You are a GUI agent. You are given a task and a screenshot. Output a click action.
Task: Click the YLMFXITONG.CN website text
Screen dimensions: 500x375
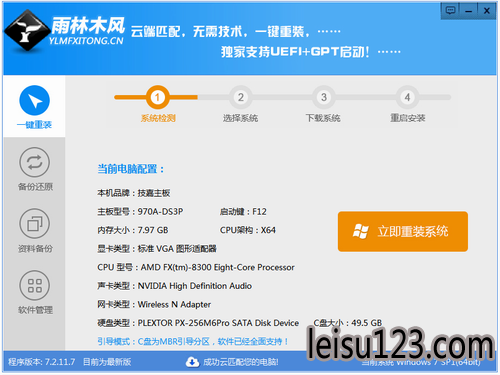(86, 41)
